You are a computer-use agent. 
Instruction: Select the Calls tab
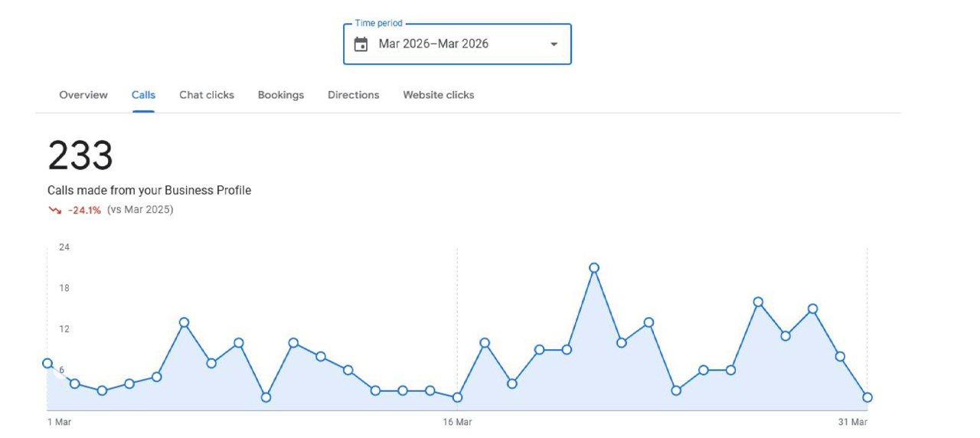[x=143, y=95]
